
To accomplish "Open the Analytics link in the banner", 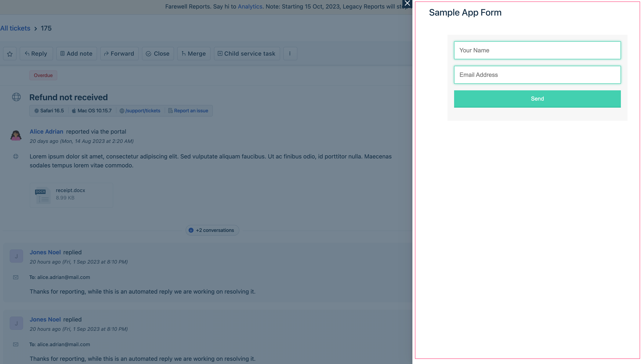I will pyautogui.click(x=250, y=6).
